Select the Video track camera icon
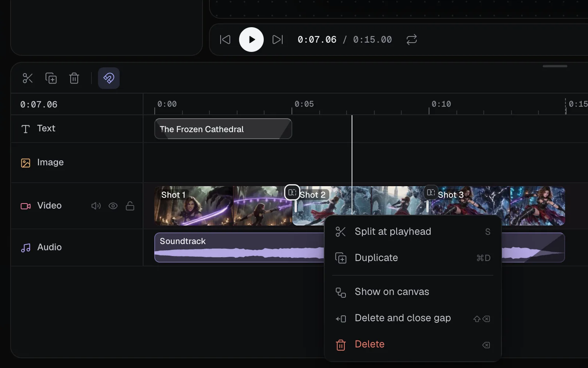 25,206
